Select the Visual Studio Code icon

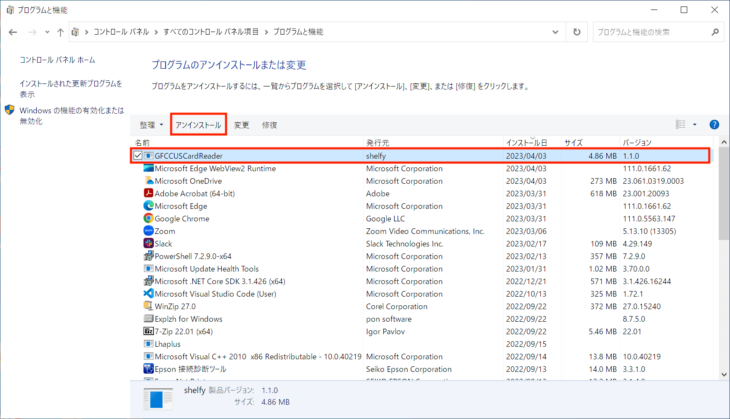[149, 294]
